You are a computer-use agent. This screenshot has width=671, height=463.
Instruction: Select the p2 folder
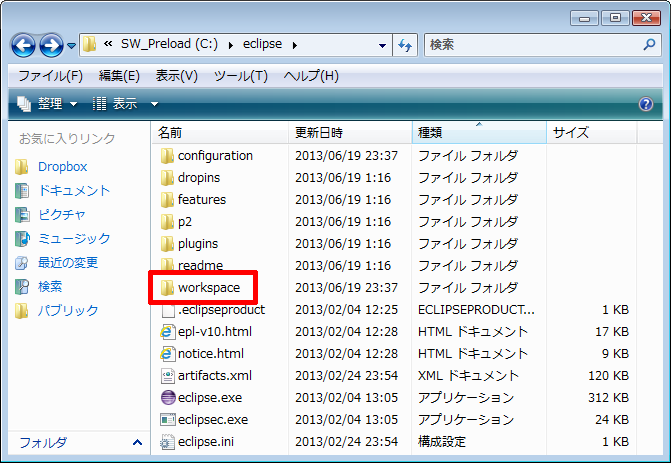(x=184, y=222)
